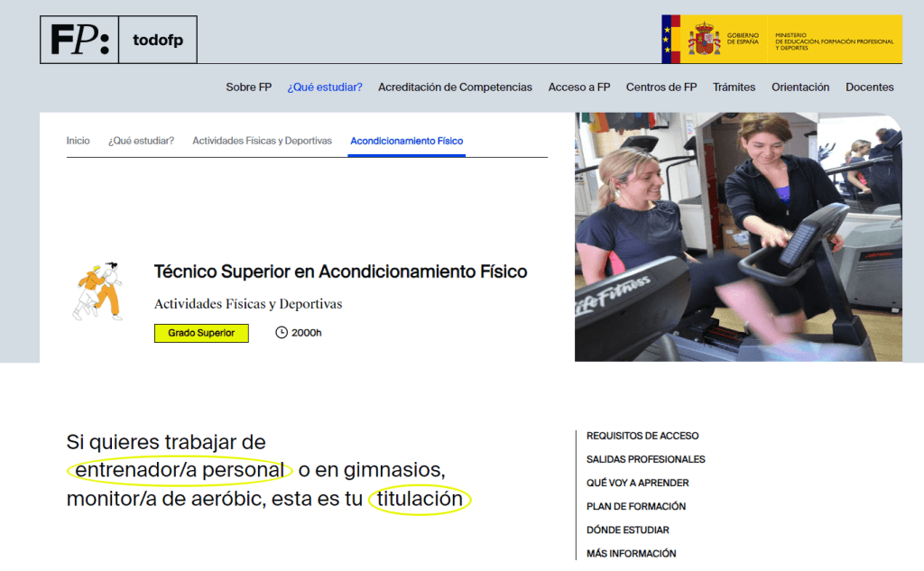Open the Sobre FP menu
The width and height of the screenshot is (924, 571).
click(x=249, y=87)
